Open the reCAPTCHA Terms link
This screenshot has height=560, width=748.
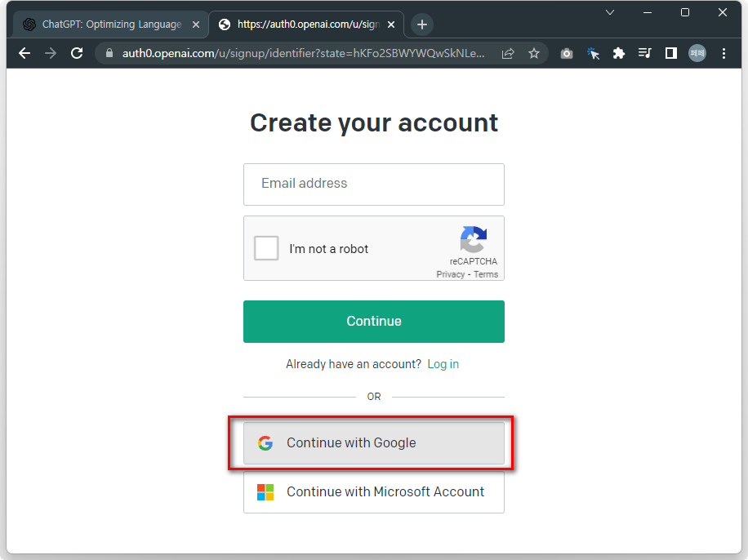pyautogui.click(x=486, y=274)
